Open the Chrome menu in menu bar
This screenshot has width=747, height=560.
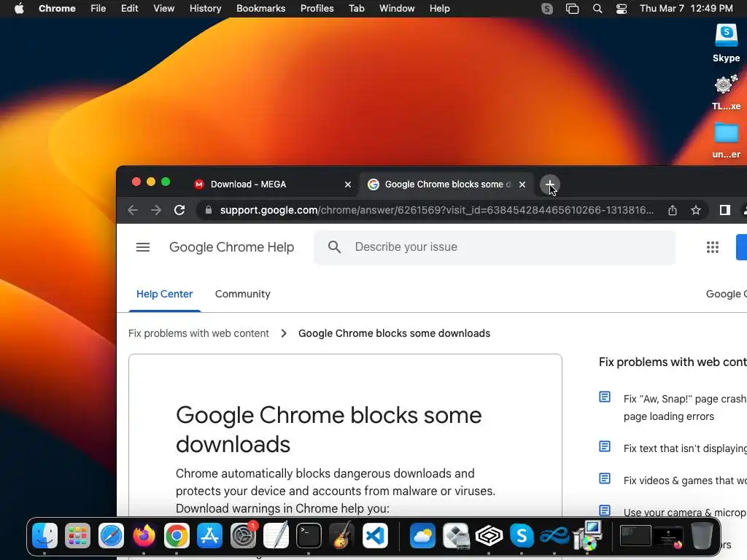57,9
